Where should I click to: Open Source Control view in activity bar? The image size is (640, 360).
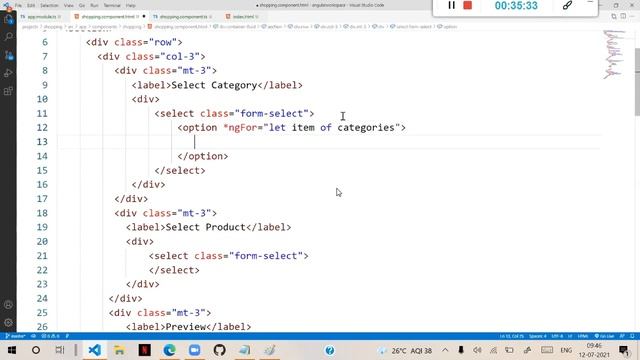coord(8,55)
